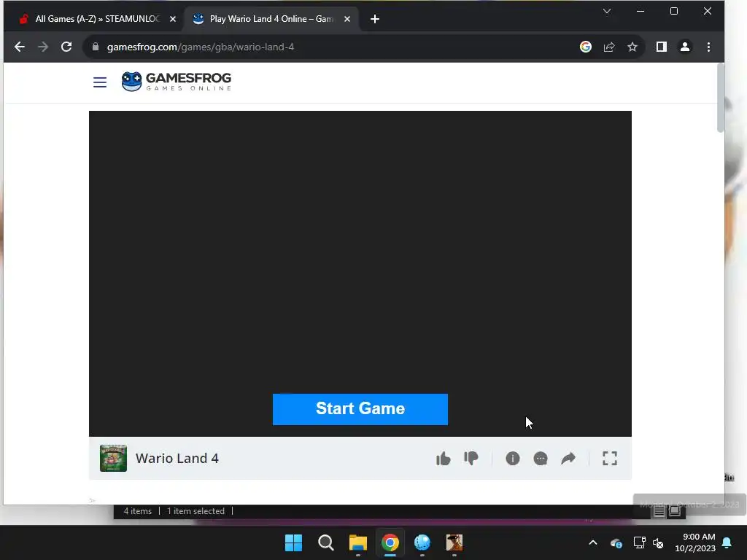
Task: View site information lock icon
Action: pos(96,47)
